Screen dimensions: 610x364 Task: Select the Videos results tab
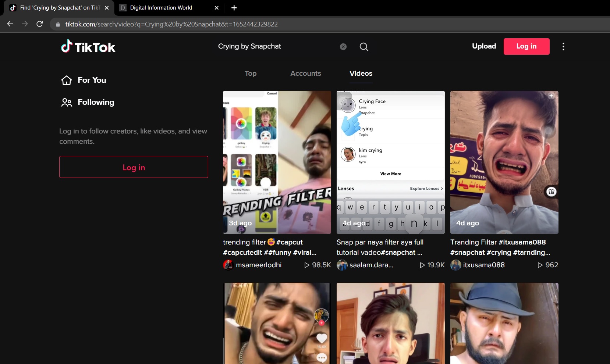361,74
